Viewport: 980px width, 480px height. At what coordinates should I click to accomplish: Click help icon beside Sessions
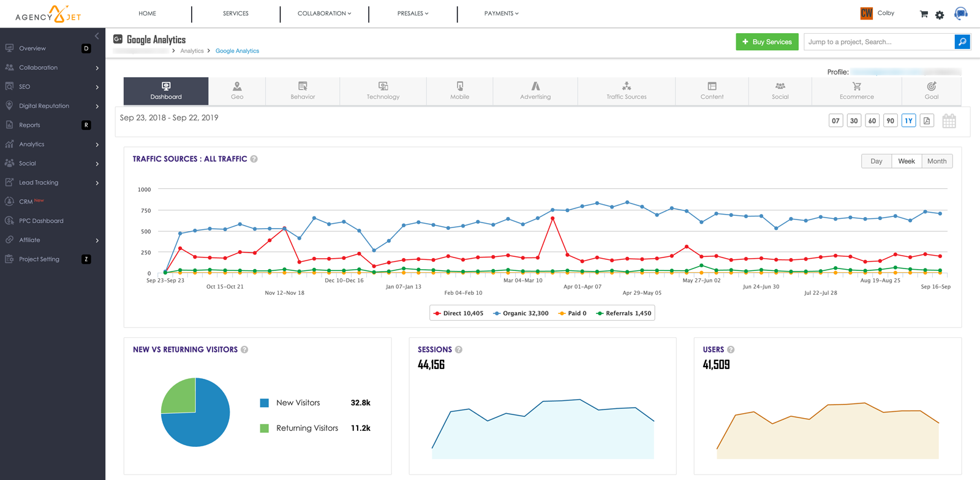coord(458,350)
